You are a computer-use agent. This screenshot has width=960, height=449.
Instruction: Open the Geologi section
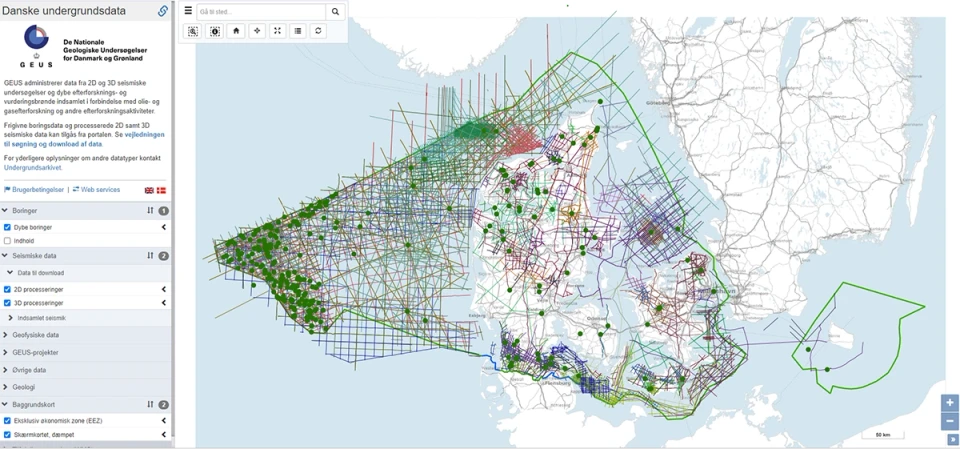tap(86, 387)
